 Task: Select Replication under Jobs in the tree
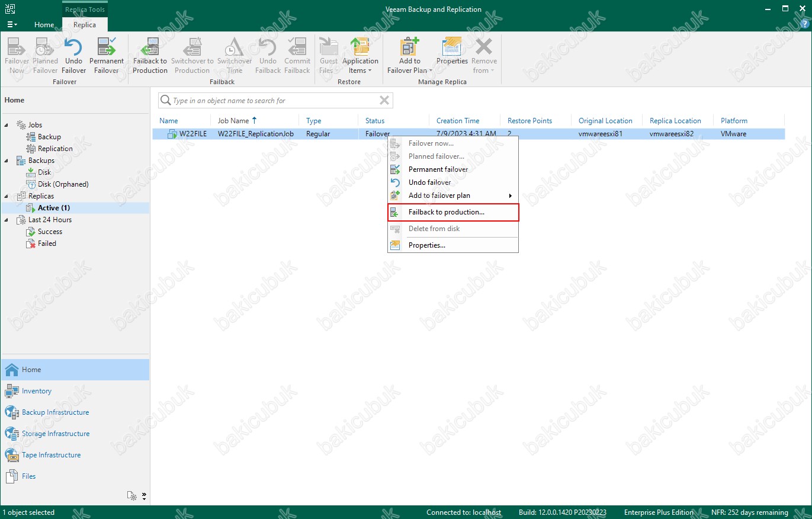click(55, 149)
